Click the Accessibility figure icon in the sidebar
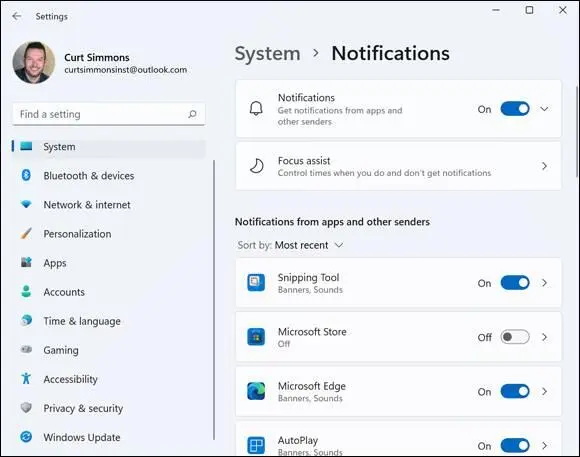 [26, 379]
